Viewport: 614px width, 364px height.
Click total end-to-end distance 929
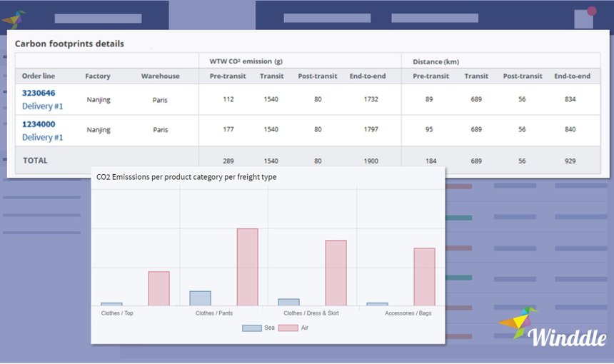(570, 161)
